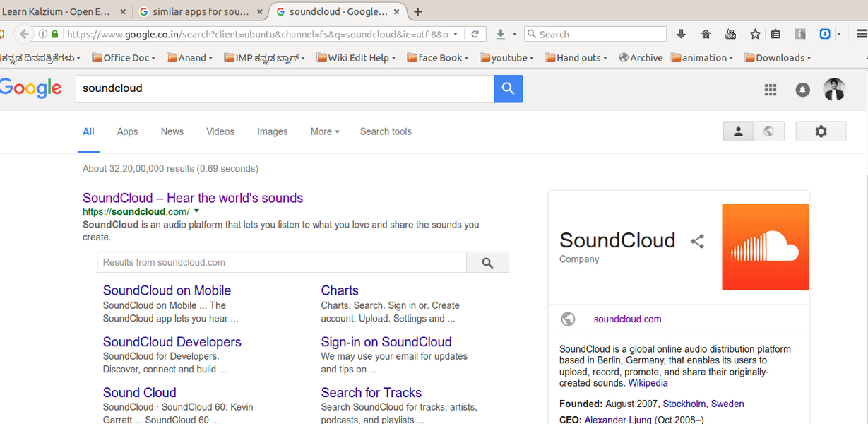Switch to the 'similar apps for sou...' browser tab
Image resolution: width=868 pixels, height=424 pixels.
(x=201, y=12)
